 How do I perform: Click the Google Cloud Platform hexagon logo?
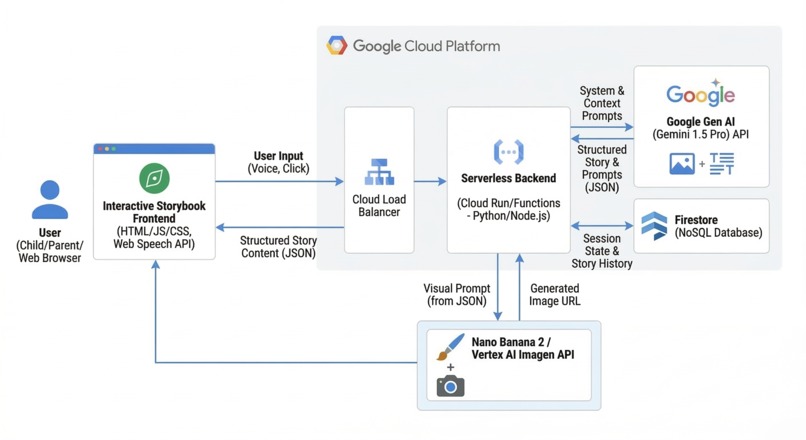click(337, 46)
